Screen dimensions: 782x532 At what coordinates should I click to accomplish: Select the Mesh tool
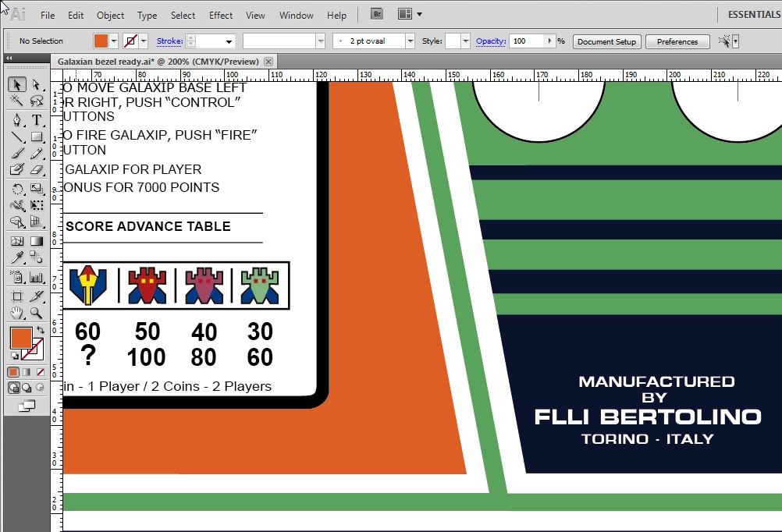point(17,241)
